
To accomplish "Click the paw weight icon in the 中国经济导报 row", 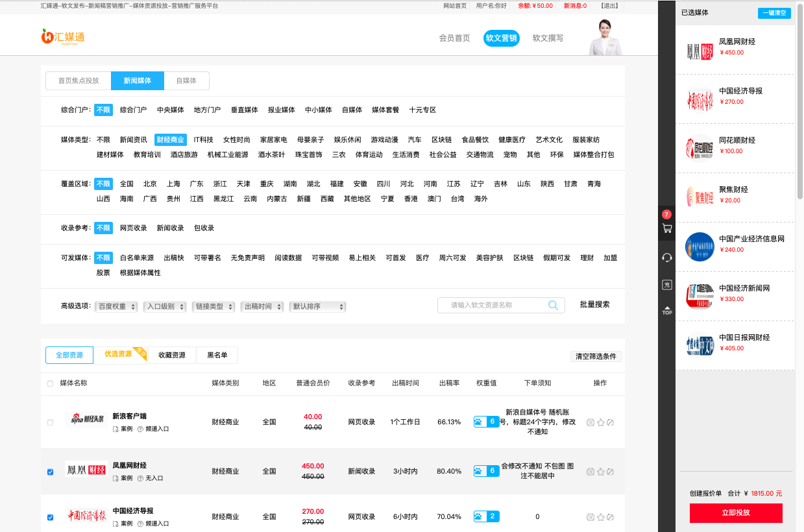I will tap(478, 516).
